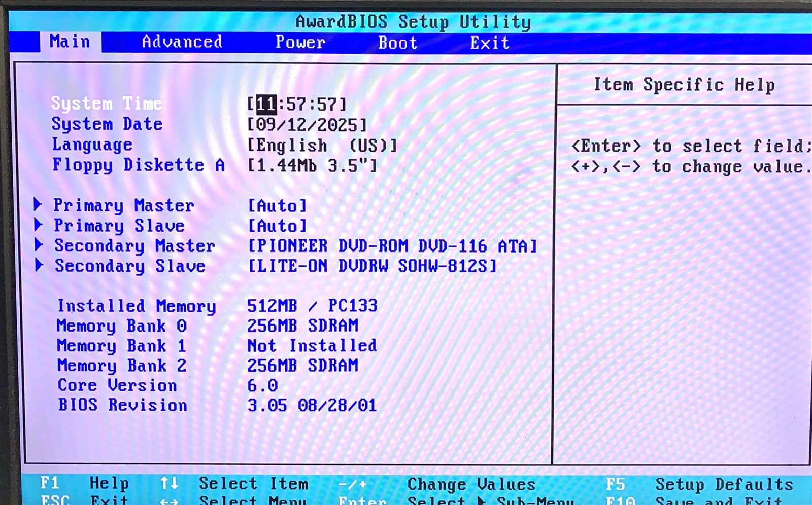Click the 3.05 08/28/01 revision value
Viewport: 812px width, 505px height.
tap(312, 405)
